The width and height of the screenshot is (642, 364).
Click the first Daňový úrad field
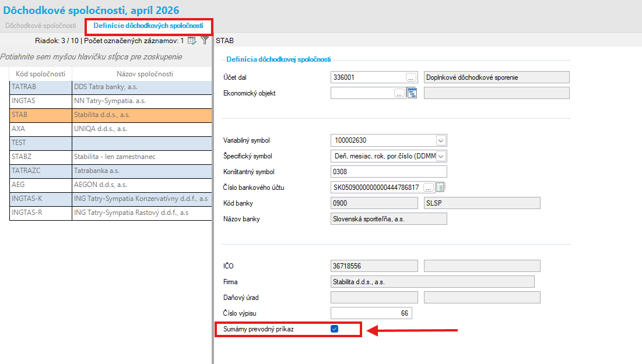pos(374,298)
